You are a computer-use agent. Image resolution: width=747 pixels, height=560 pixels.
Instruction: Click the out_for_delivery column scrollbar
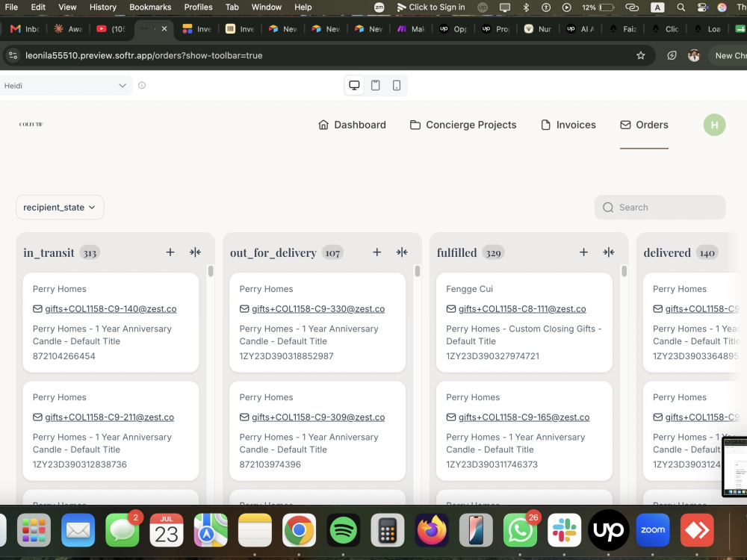click(418, 271)
